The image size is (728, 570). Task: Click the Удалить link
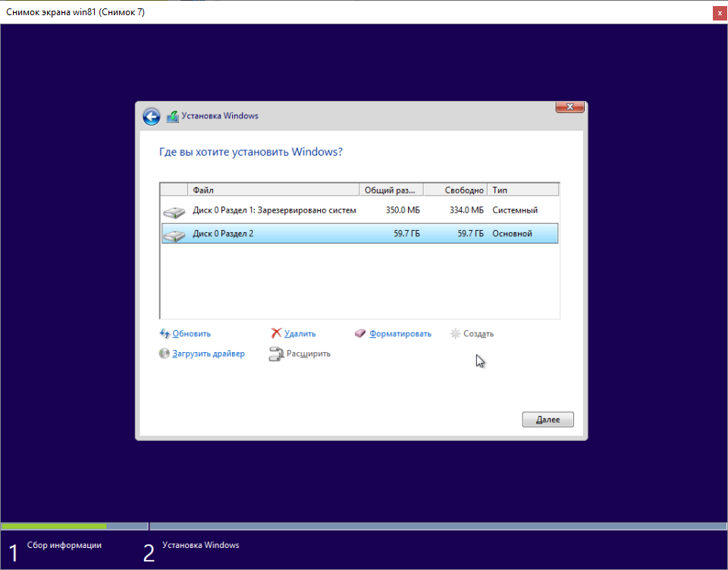tap(300, 333)
